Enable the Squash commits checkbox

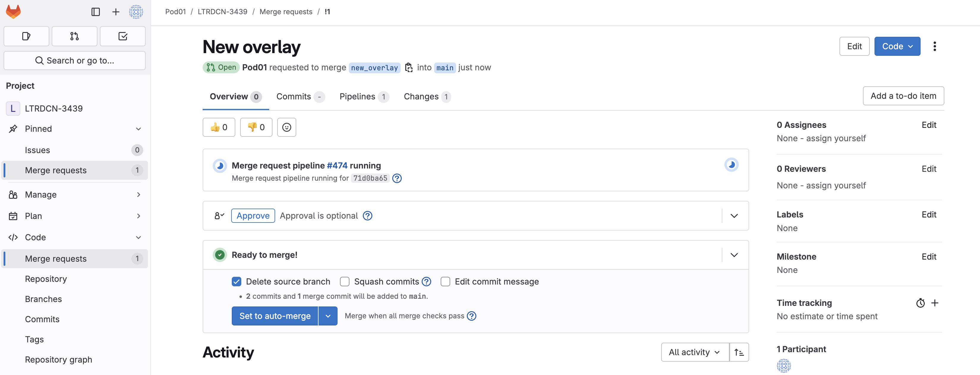345,282
